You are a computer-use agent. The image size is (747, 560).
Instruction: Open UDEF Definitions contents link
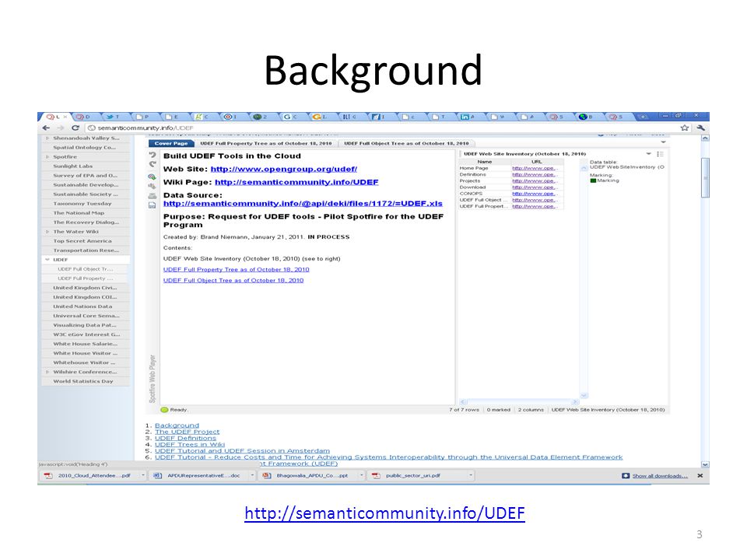[x=185, y=438]
